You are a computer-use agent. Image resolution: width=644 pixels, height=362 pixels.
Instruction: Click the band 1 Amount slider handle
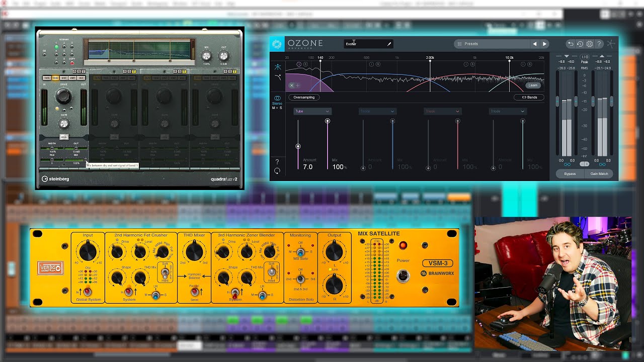tap(298, 146)
